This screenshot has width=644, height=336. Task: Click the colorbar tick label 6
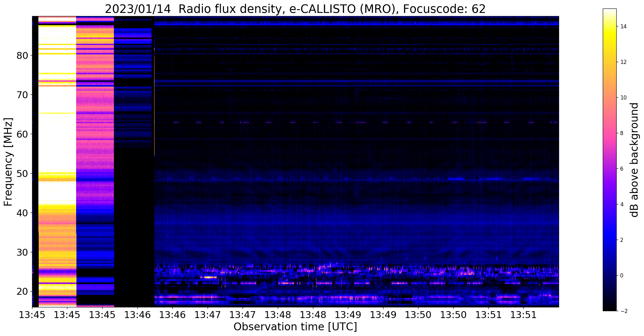coord(622,169)
